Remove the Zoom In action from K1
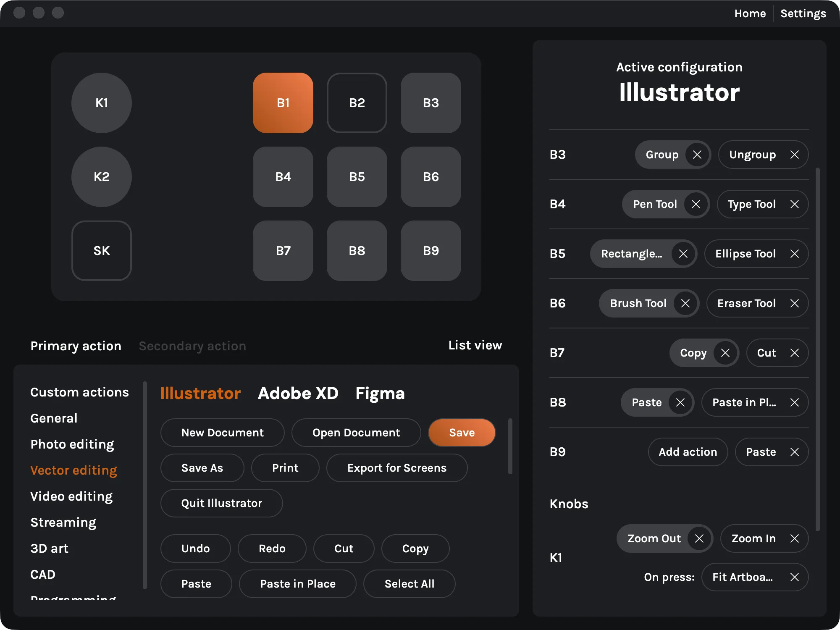The image size is (840, 630). click(794, 538)
